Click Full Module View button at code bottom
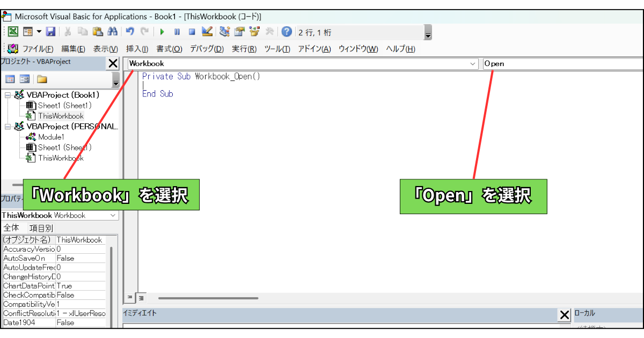The image size is (644, 338). point(141,297)
